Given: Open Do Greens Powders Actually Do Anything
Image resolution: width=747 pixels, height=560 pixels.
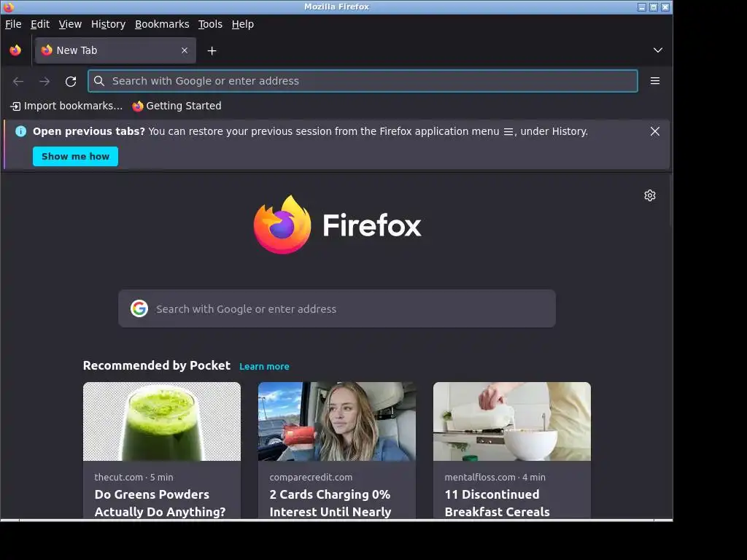Looking at the screenshot, I should (160, 503).
